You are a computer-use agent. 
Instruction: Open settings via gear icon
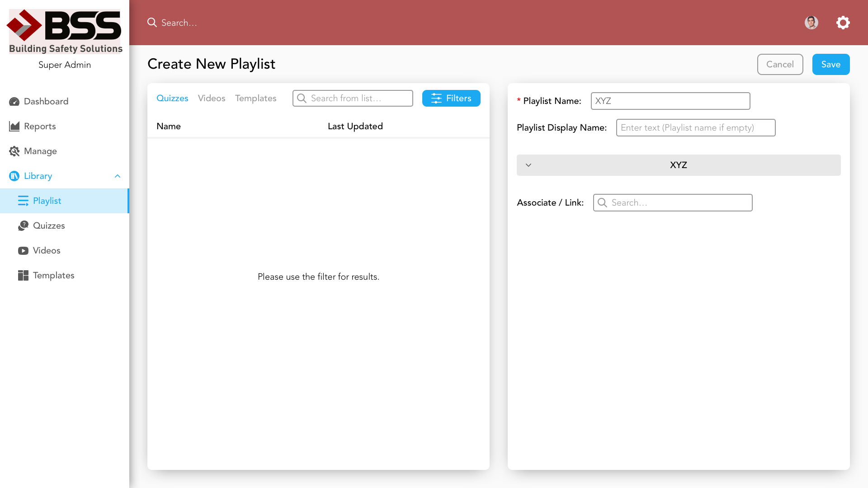pos(843,23)
